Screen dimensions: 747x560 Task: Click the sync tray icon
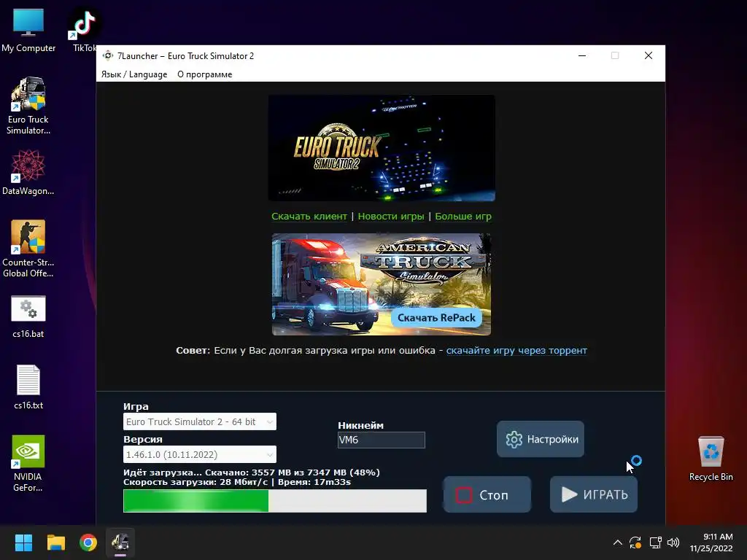coord(635,542)
